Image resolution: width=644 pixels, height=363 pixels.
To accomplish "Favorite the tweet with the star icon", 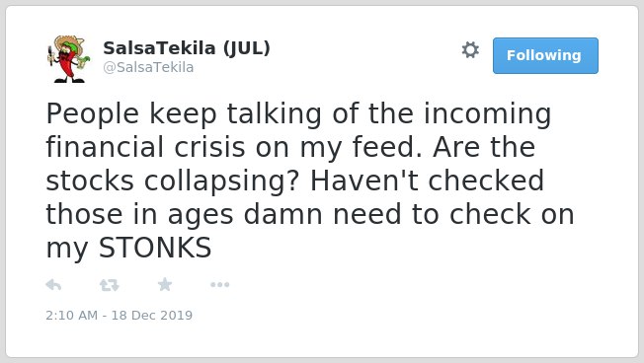I will [x=165, y=284].
